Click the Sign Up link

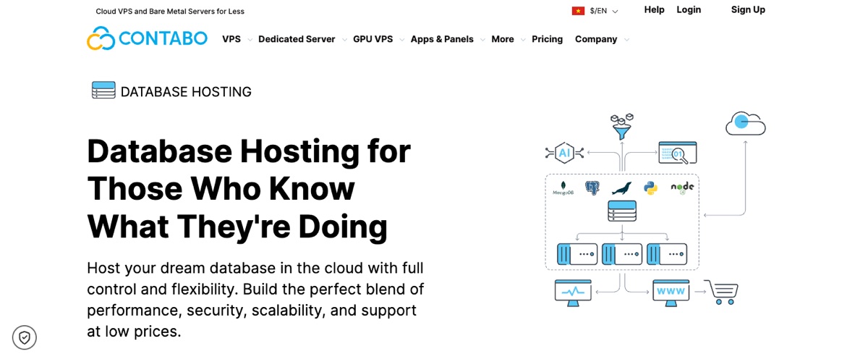pos(748,9)
